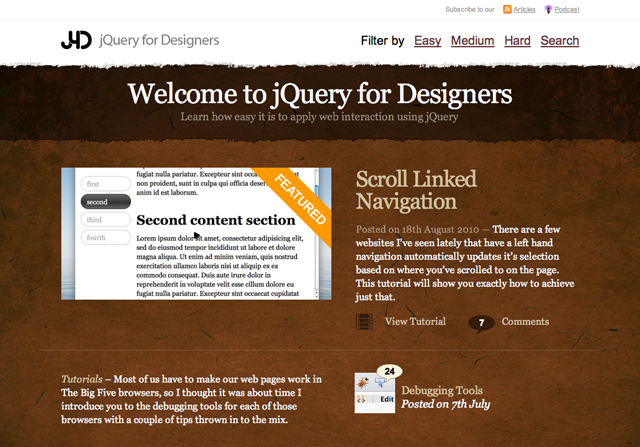Screen dimensions: 640x447
Task: Click the Welcome to jQuery for Designers headline
Action: [320, 94]
